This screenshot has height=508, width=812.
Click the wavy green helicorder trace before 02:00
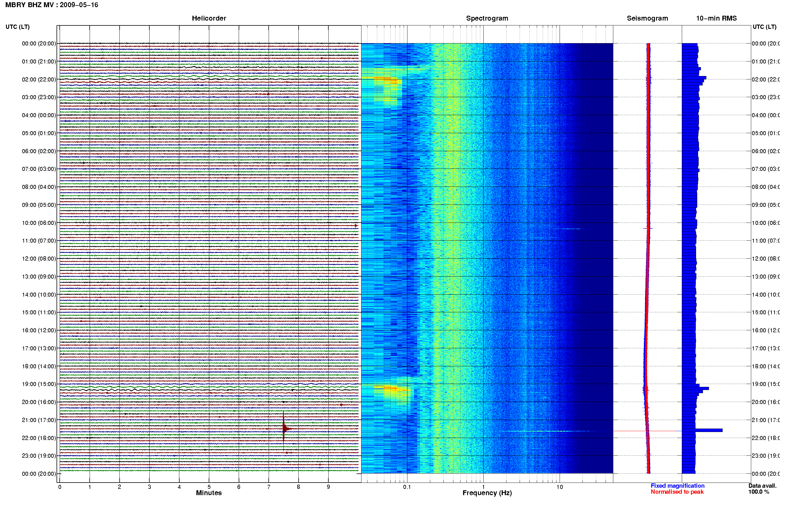(209, 76)
